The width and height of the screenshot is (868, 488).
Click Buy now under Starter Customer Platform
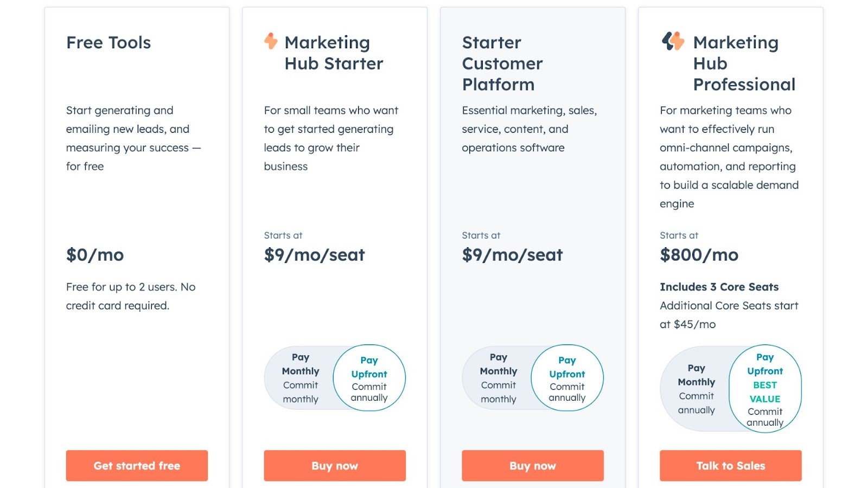click(532, 465)
